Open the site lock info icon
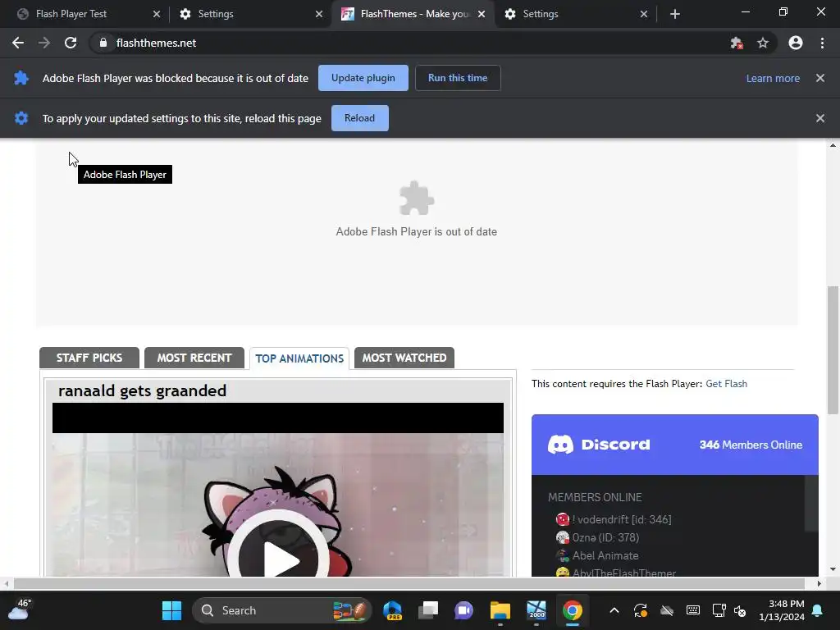Image resolution: width=840 pixels, height=630 pixels. tap(103, 43)
